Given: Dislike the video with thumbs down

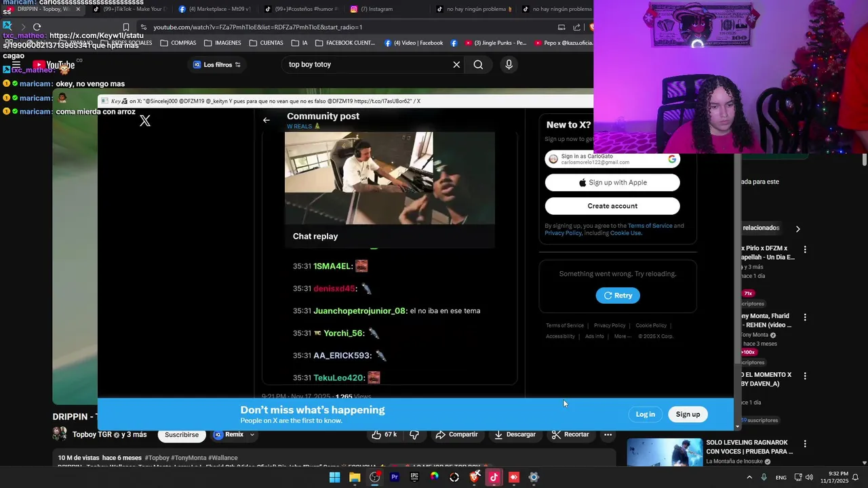Looking at the screenshot, I should click(x=414, y=434).
